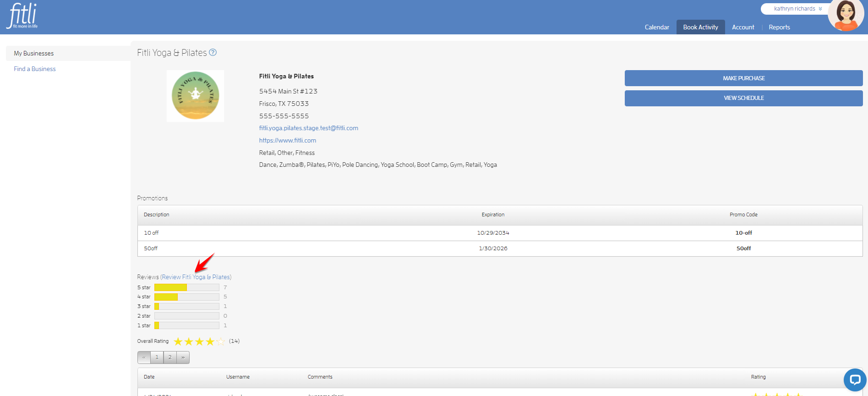Click the 555-555-5555 phone number
This screenshot has width=868, height=396.
click(284, 116)
